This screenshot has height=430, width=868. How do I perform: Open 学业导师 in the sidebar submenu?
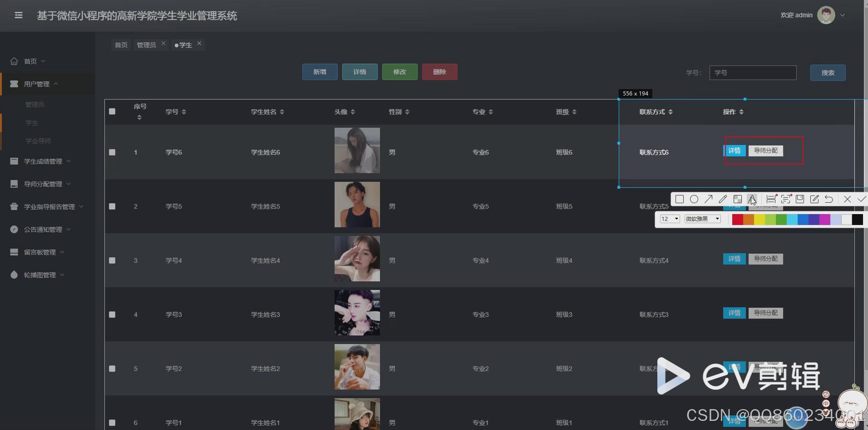point(38,141)
